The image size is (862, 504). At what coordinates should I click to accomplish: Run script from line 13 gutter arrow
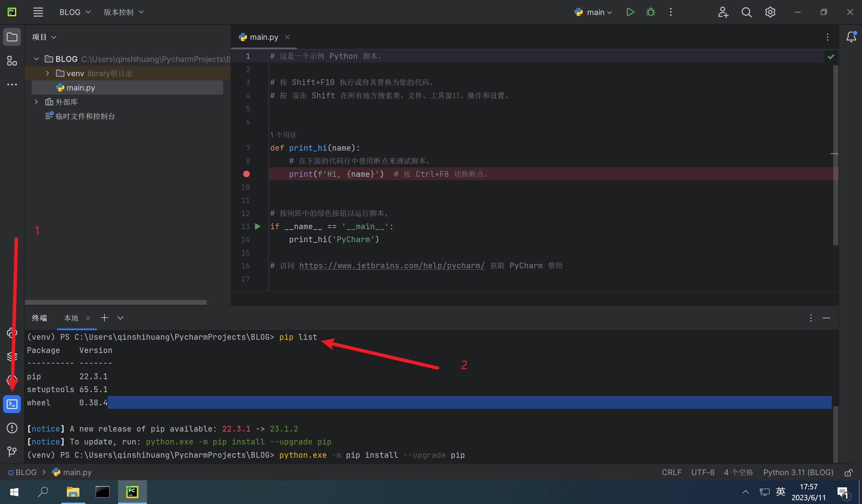[x=258, y=226]
